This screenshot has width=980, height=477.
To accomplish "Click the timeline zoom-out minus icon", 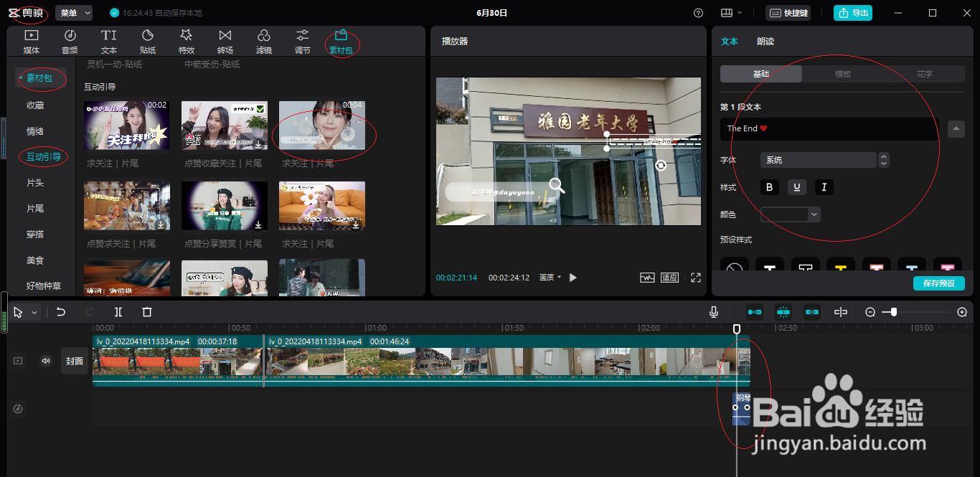I will coord(870,312).
